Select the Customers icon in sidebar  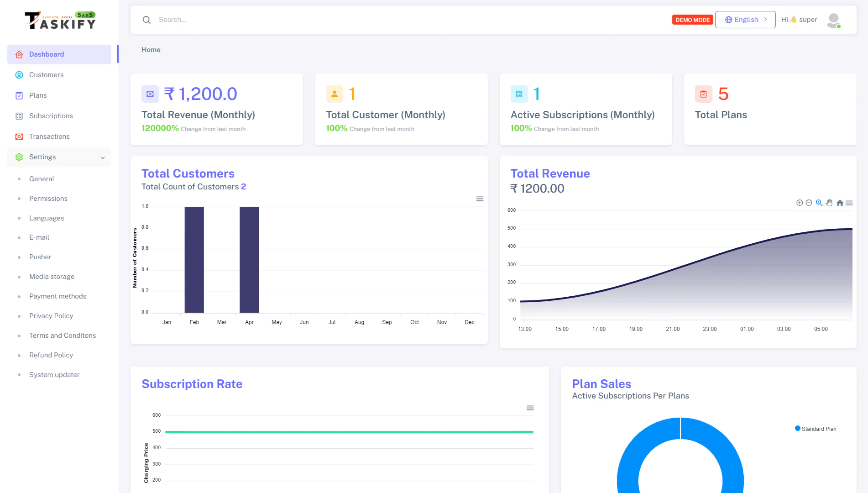tap(19, 75)
